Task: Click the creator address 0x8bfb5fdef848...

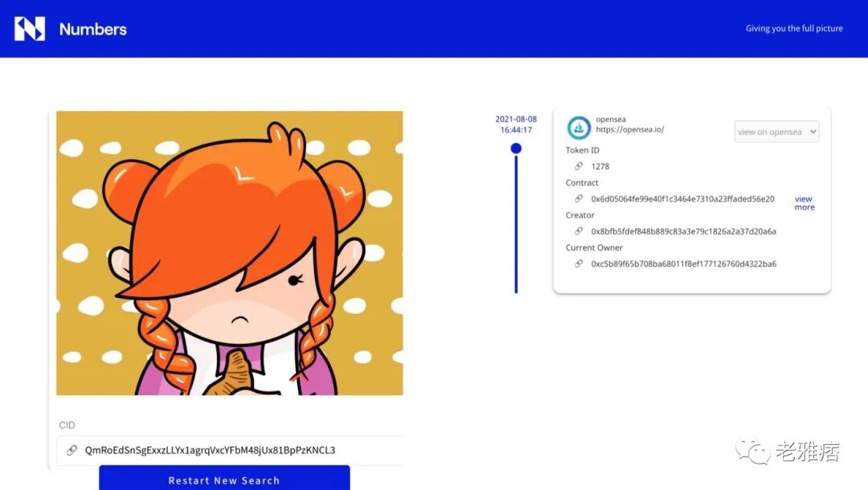Action: [683, 231]
